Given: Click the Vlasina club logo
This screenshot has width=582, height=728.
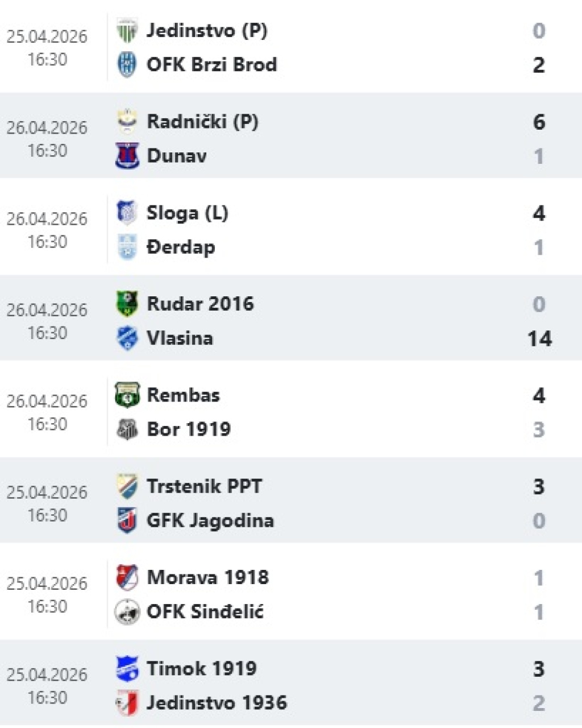Looking at the screenshot, I should tap(126, 338).
